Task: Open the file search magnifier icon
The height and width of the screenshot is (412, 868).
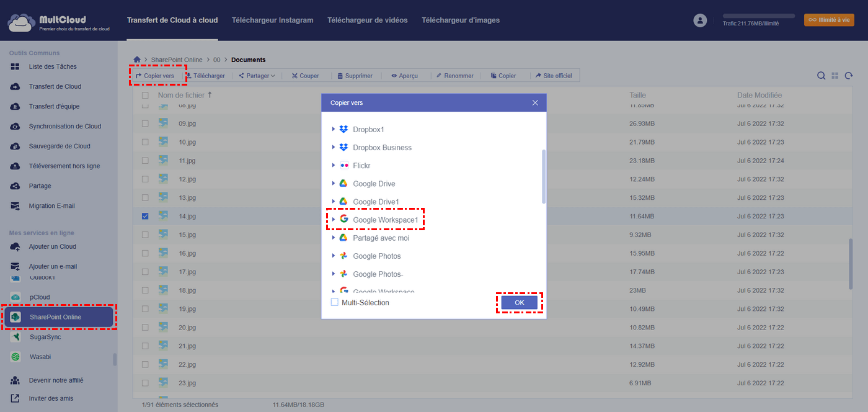Action: pyautogui.click(x=821, y=76)
